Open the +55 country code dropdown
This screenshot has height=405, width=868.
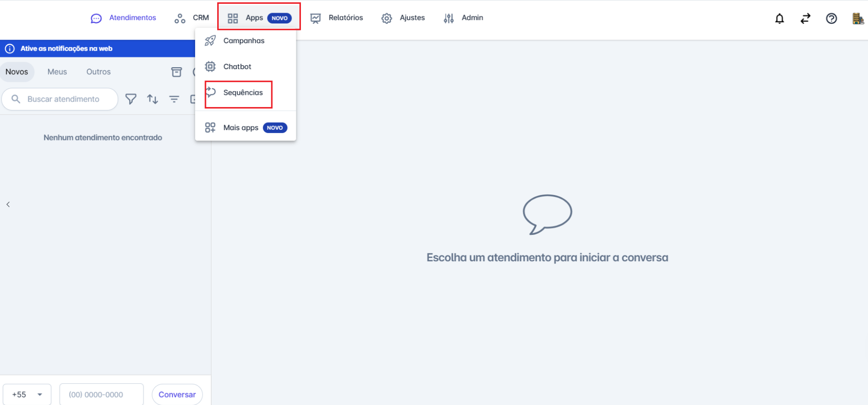pyautogui.click(x=27, y=394)
